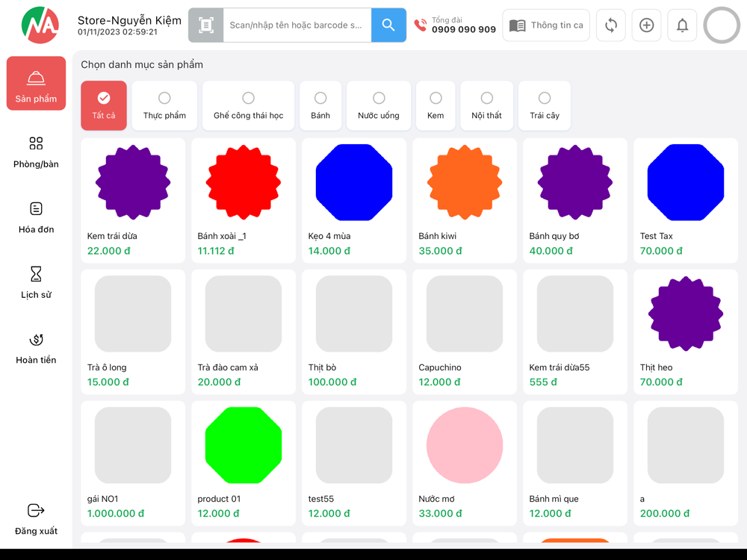Select the Bánh category

click(320, 105)
